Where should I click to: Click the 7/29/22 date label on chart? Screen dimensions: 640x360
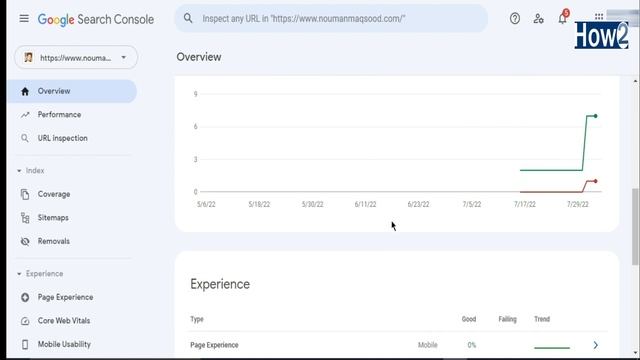(x=578, y=204)
